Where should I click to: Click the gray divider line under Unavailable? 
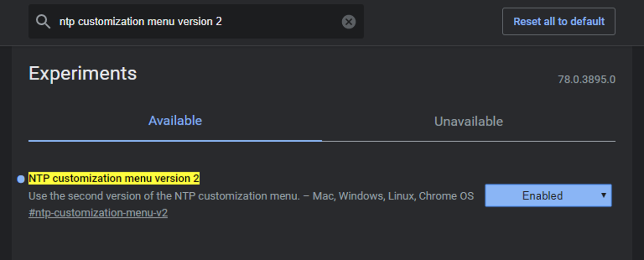[x=468, y=141]
